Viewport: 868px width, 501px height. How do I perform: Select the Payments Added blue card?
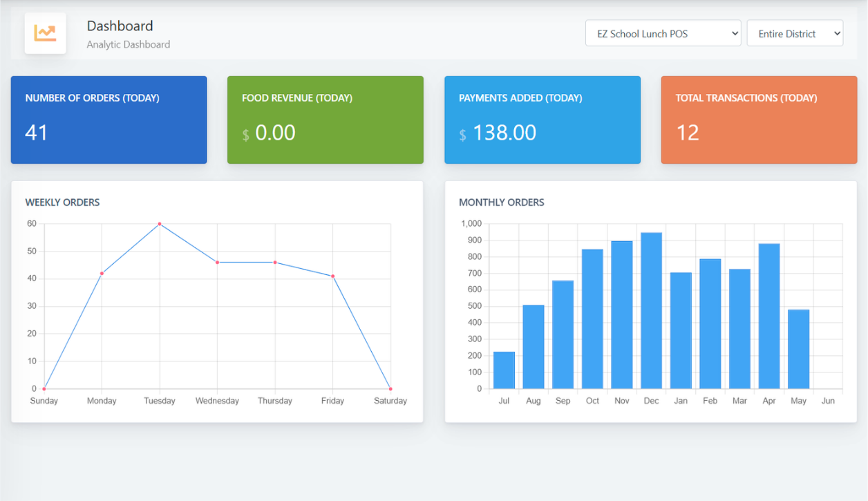[x=542, y=120]
